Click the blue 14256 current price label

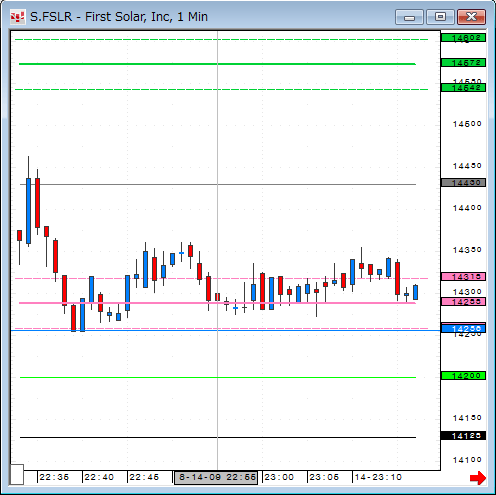tap(463, 329)
